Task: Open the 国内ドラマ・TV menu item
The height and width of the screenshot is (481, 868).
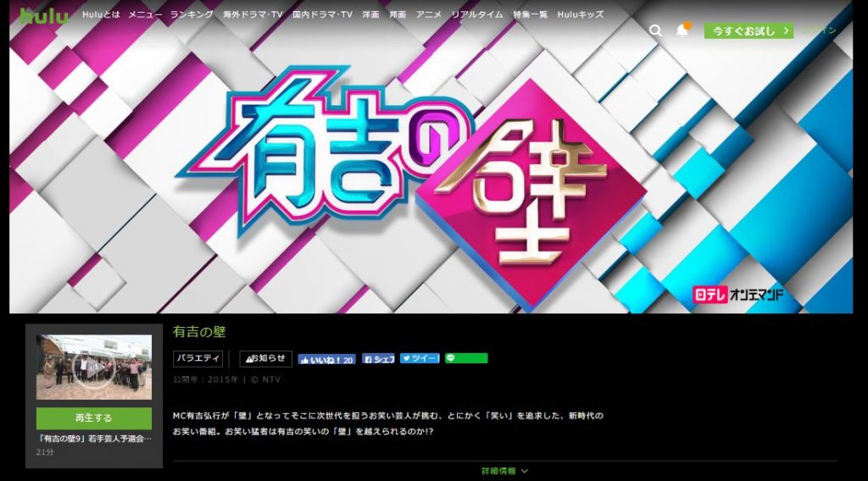Action: click(x=322, y=14)
